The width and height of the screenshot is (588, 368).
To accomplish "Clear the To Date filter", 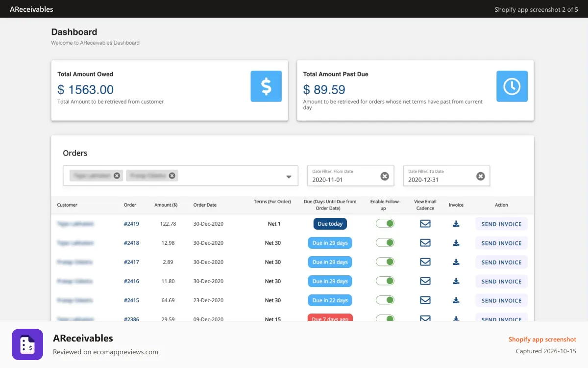I will [481, 176].
